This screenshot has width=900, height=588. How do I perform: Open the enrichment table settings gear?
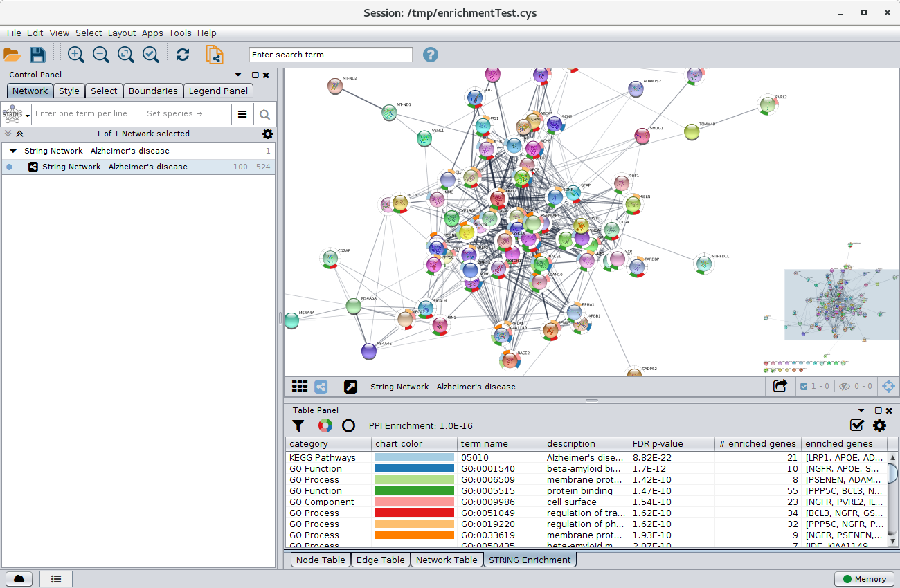[879, 426]
